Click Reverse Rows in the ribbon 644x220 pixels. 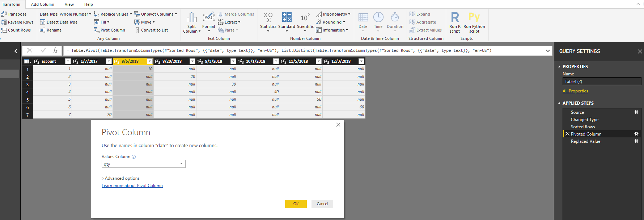(x=17, y=22)
